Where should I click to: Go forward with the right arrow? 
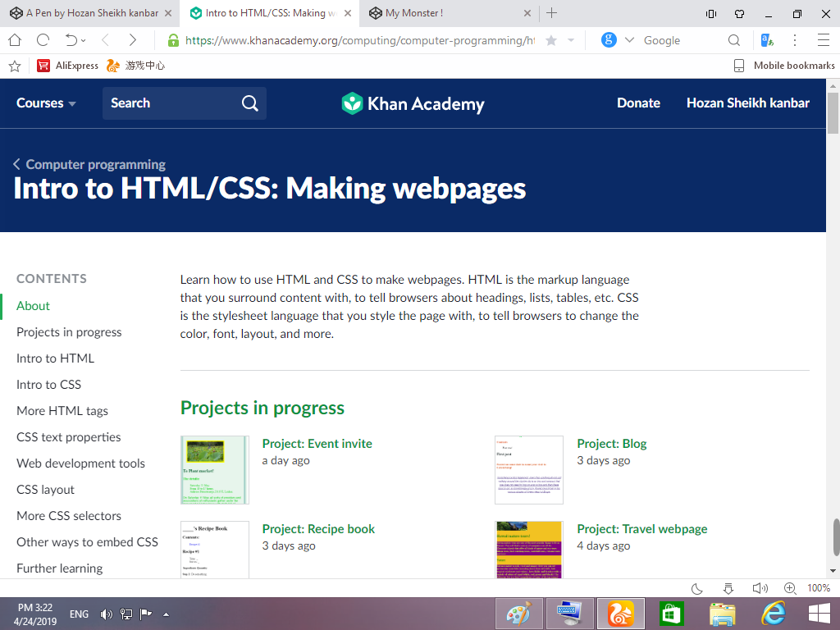132,40
